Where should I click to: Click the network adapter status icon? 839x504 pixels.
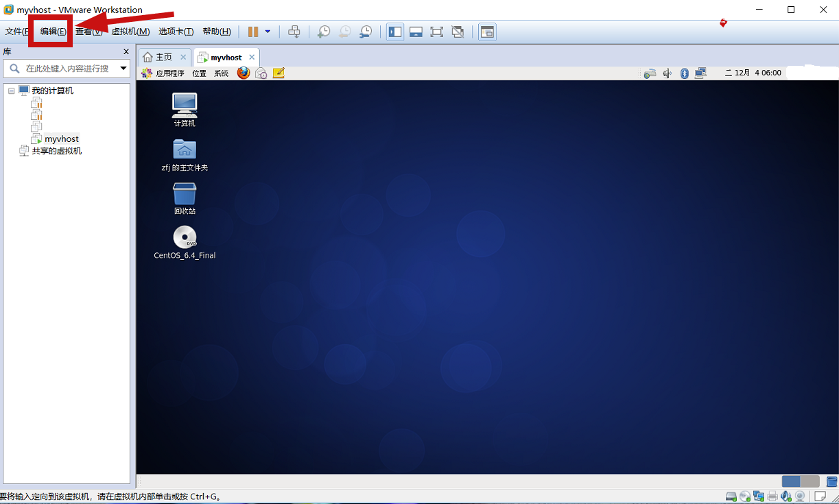pos(759,496)
